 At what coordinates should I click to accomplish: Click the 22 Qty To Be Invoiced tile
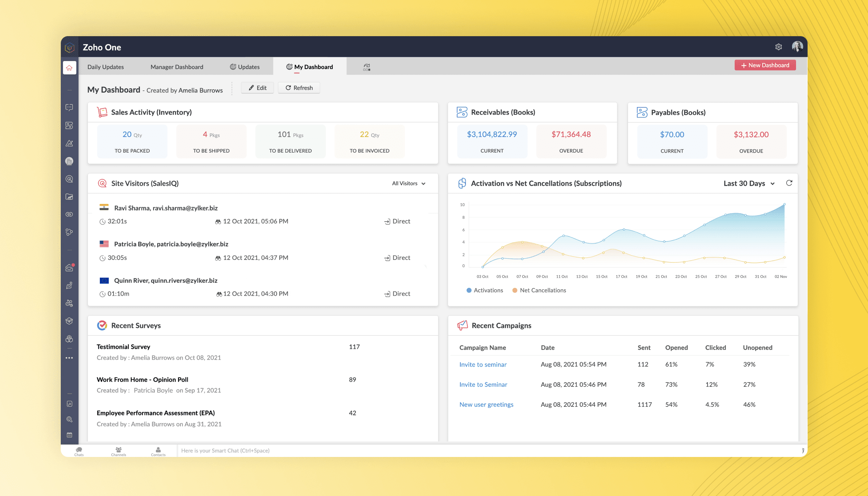point(370,141)
